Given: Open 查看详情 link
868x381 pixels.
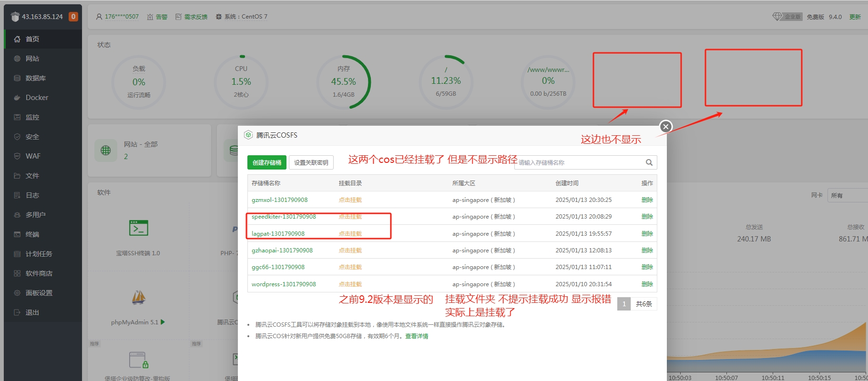Looking at the screenshot, I should click(x=417, y=336).
